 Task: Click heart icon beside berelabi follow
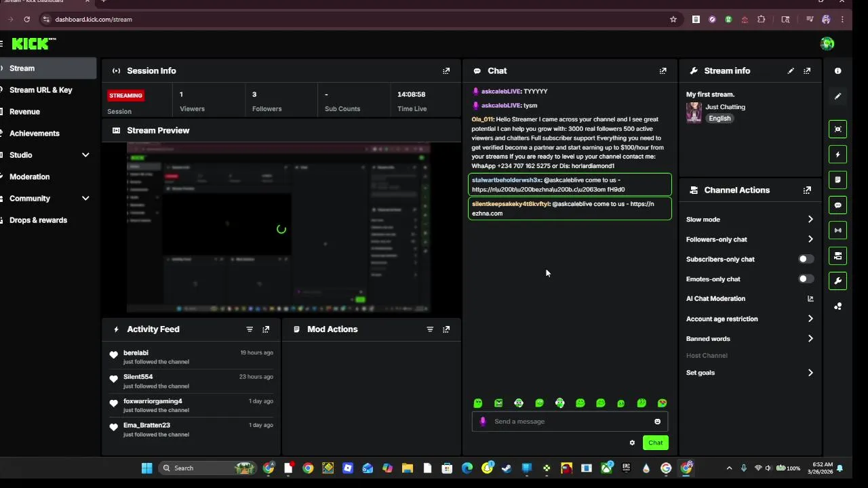(x=113, y=355)
